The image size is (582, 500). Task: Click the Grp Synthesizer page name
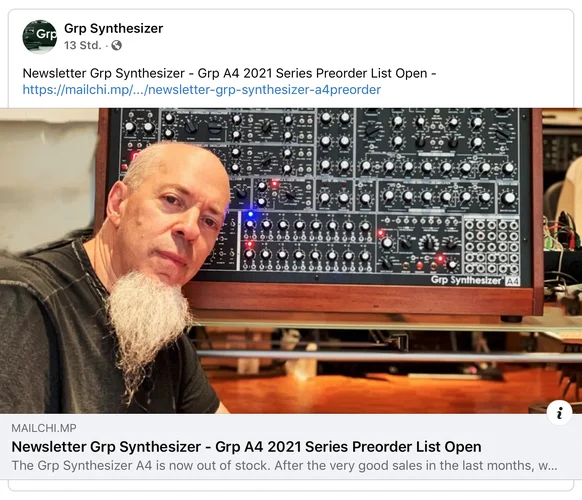[x=113, y=28]
